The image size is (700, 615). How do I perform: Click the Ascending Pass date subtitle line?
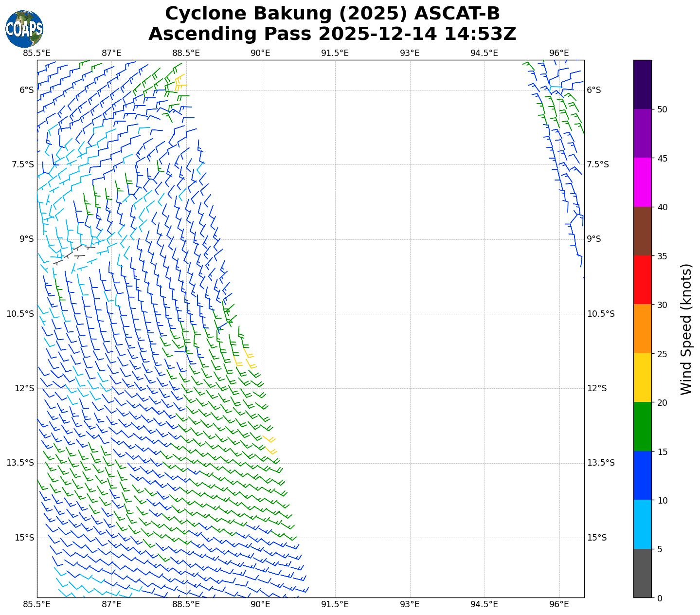(x=332, y=34)
